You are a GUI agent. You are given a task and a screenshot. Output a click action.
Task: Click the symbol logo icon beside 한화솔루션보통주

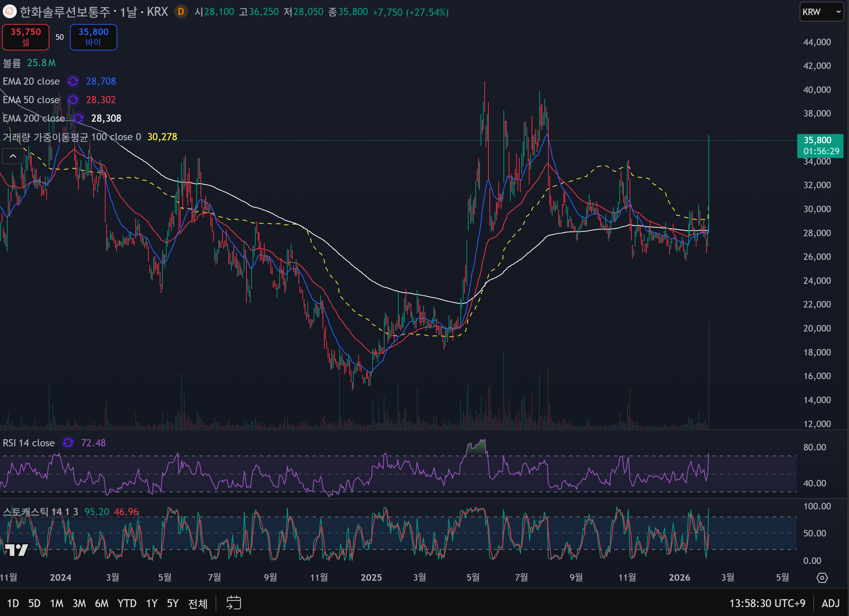click(x=10, y=12)
